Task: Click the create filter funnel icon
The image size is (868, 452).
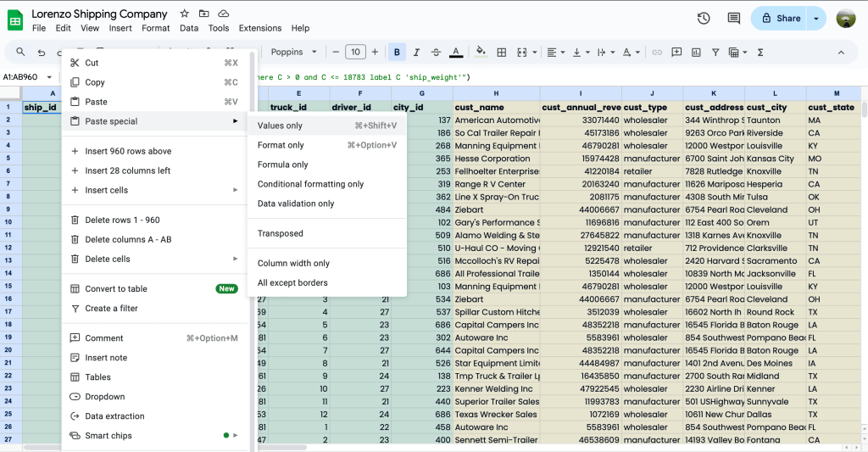Action: 715,52
